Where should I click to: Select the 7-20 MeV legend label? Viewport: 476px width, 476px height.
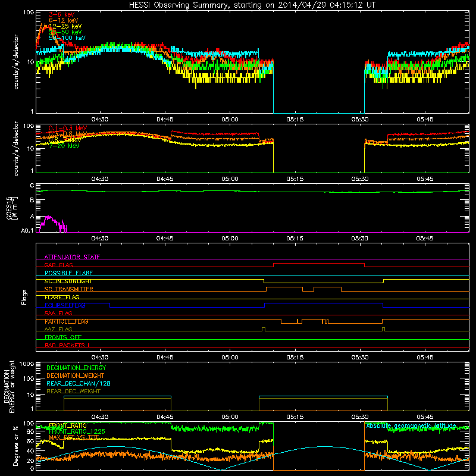[64, 146]
